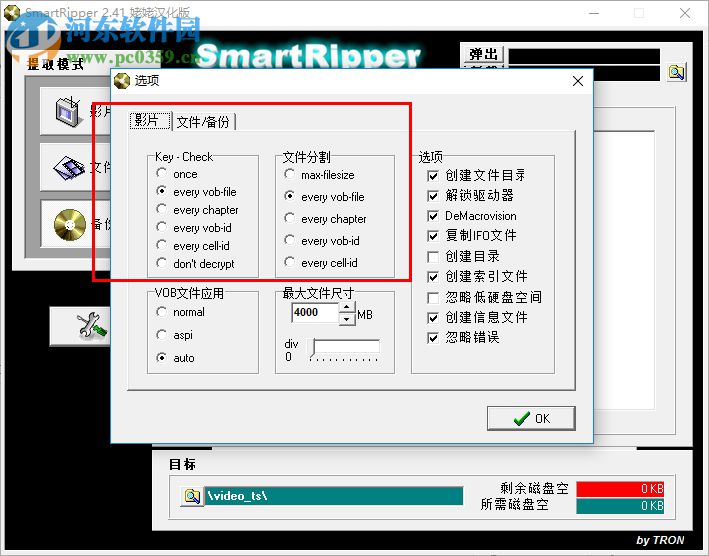Click the 选项 dialog title icon
Image resolution: width=709 pixels, height=556 pixels.
point(122,81)
